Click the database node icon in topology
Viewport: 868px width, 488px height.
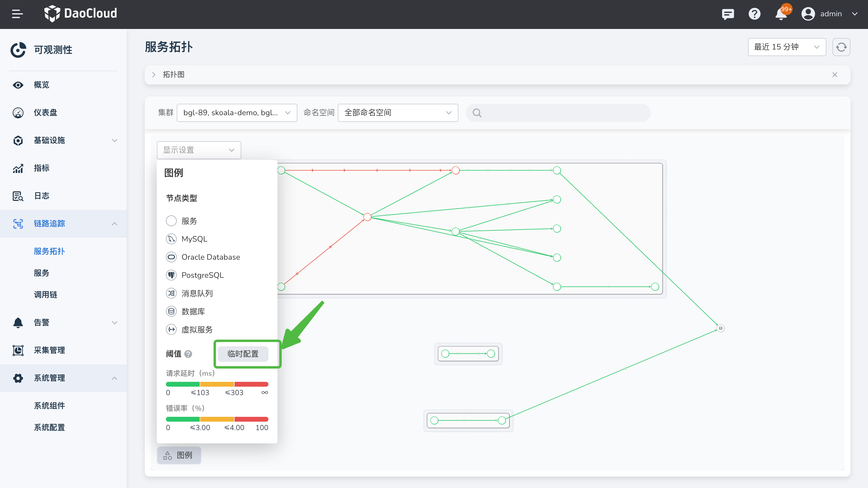click(x=721, y=328)
